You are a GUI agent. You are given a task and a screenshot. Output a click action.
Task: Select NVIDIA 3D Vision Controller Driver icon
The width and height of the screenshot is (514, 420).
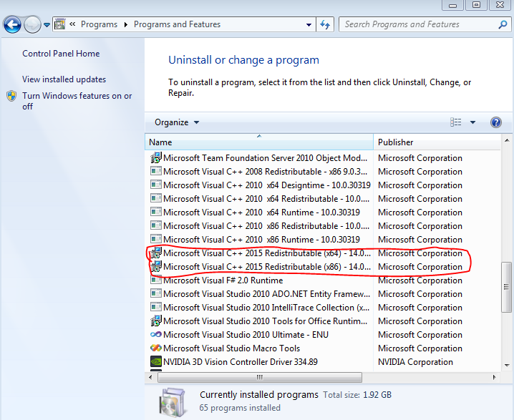(x=156, y=361)
